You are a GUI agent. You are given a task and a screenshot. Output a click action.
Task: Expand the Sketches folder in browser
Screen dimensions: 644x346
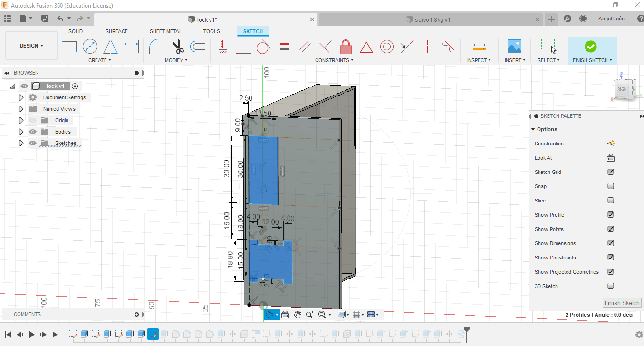point(21,143)
